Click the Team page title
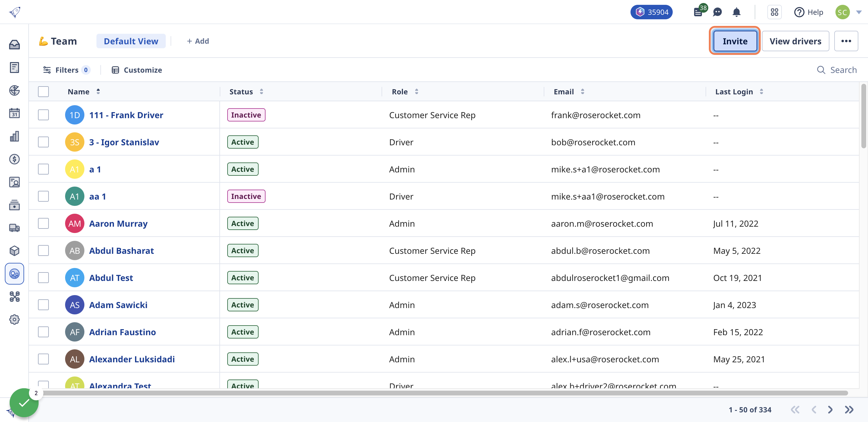Screen dimensions: 868x422 tap(58, 41)
